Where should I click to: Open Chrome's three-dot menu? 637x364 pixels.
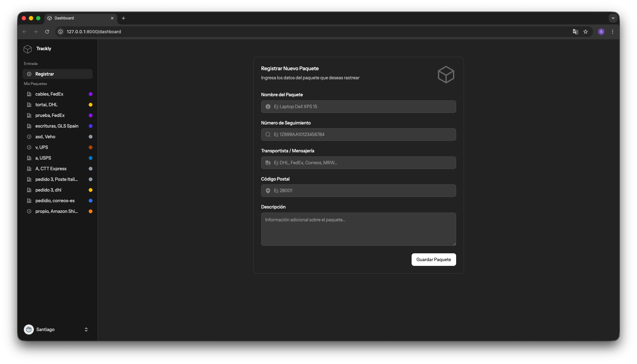coord(613,32)
